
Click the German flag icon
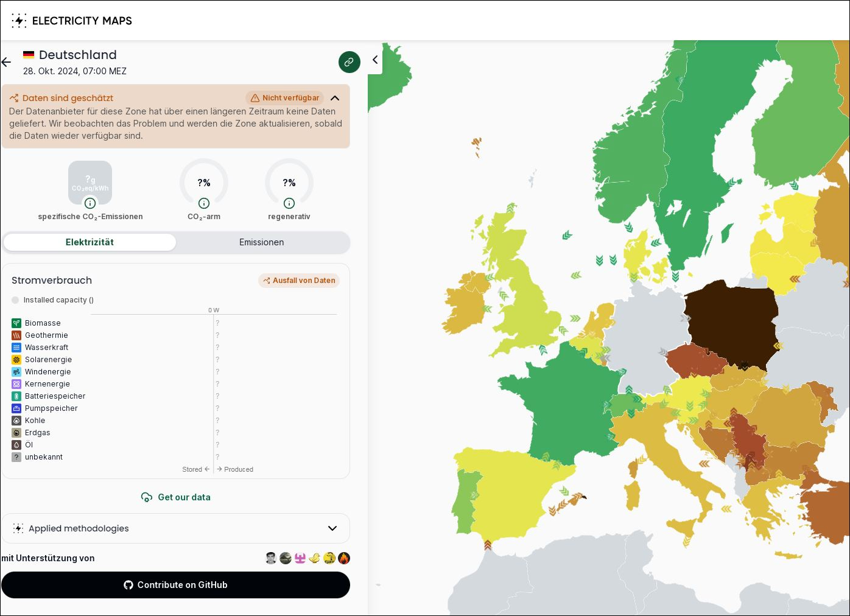29,55
